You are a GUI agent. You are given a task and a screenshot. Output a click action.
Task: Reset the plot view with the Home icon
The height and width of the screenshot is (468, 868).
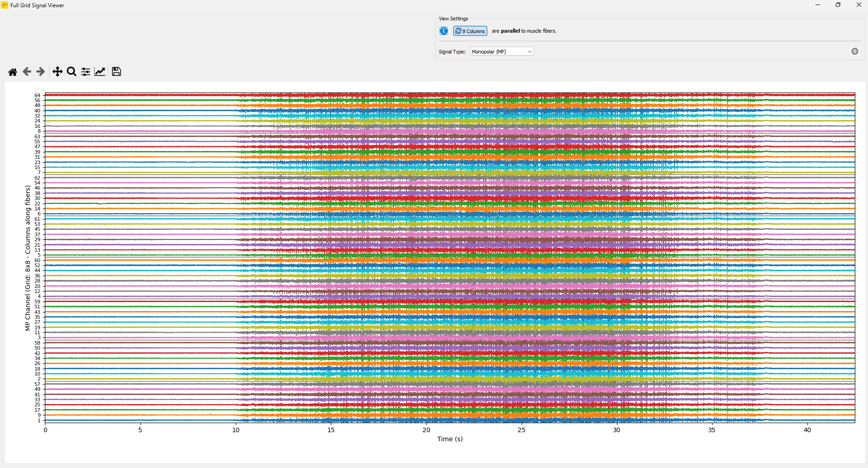pos(12,71)
